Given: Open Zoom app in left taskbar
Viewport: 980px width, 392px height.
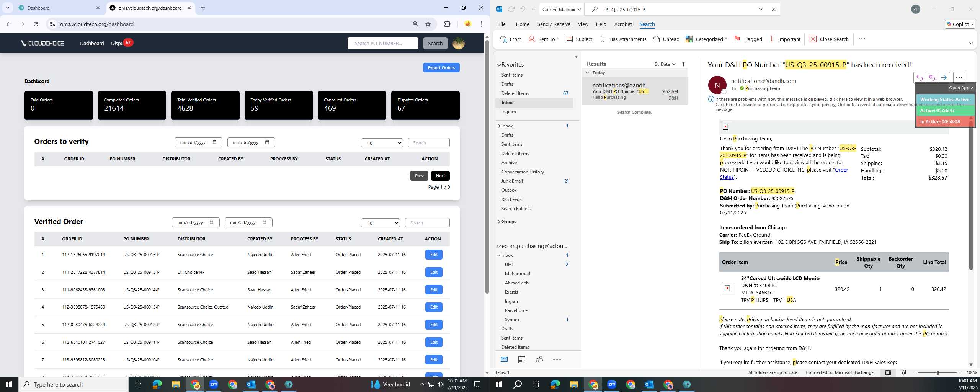Looking at the screenshot, I should tap(214, 384).
